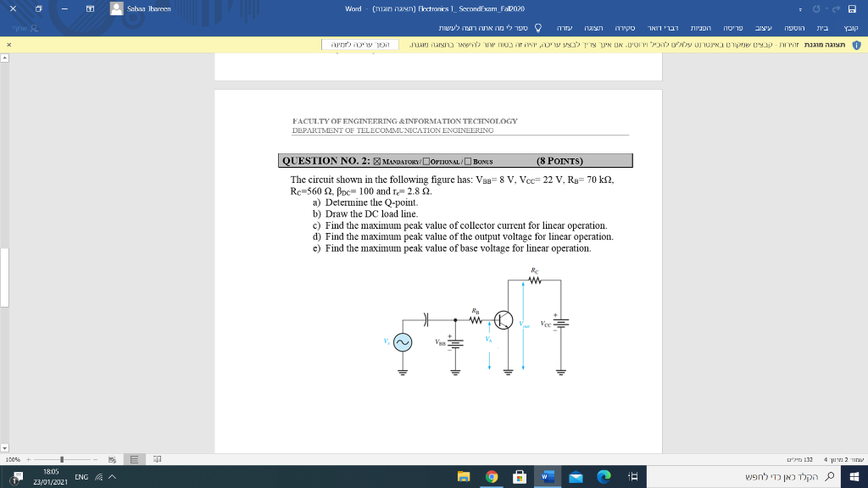The image size is (868, 488).
Task: Open word count via '132 מילים' in status bar
Action: 799,458
